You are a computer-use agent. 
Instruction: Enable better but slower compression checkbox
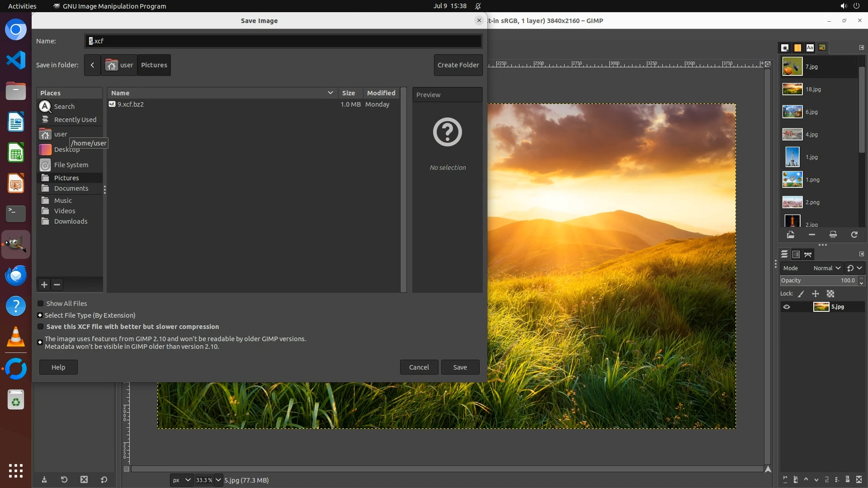(x=41, y=327)
